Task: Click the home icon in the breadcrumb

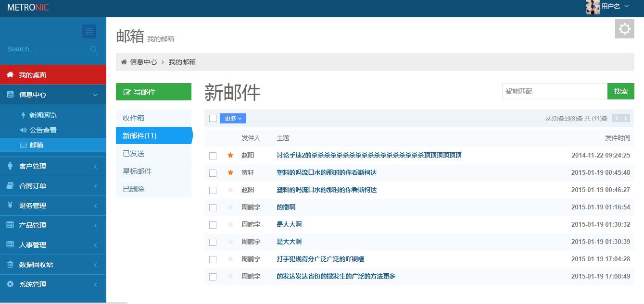Action: 124,62
